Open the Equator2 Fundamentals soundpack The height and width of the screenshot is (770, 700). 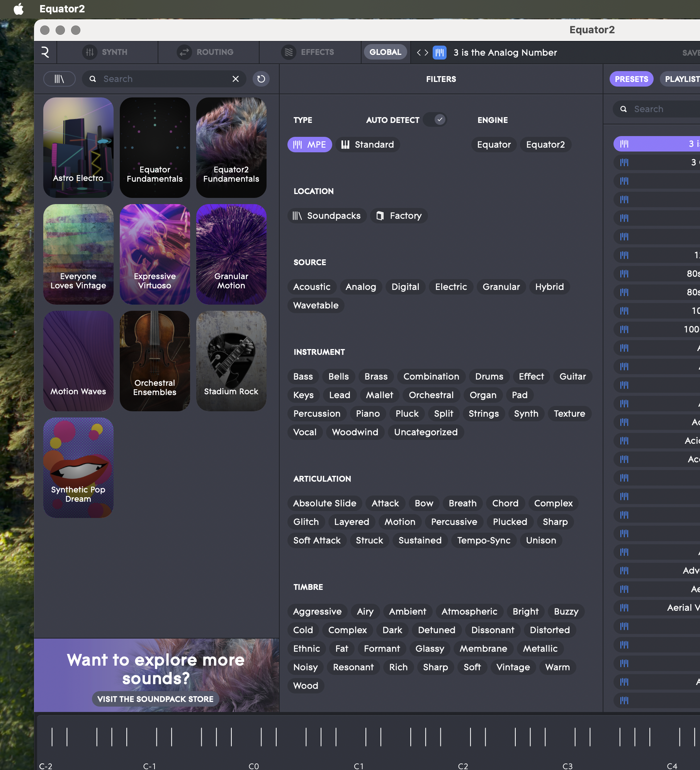coord(231,147)
